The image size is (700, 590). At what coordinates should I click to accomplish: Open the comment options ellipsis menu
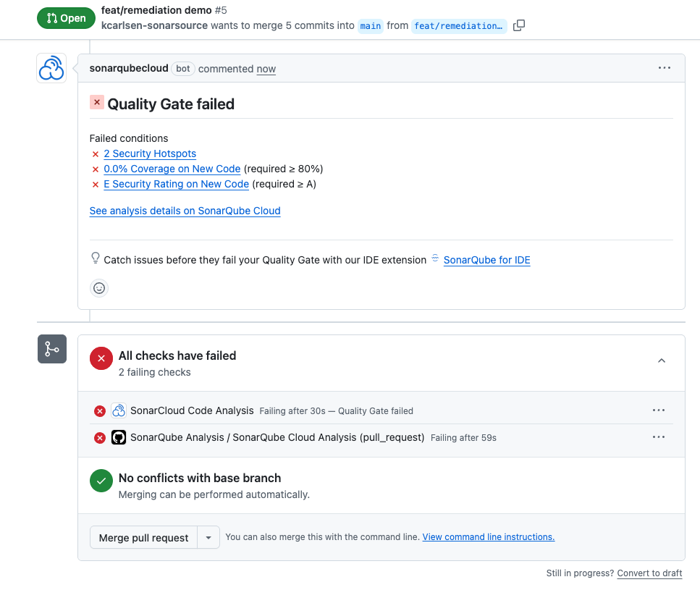[664, 68]
